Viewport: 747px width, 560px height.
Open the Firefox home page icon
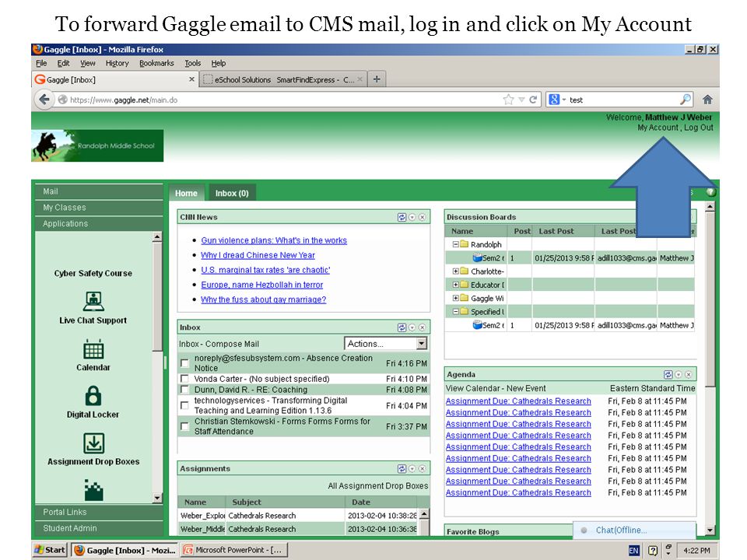[707, 100]
